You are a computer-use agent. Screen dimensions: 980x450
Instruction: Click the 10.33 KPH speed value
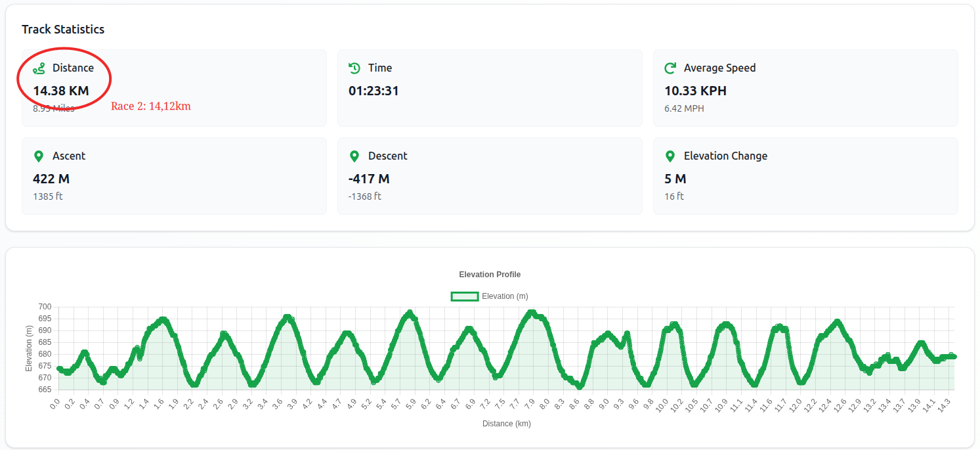[x=695, y=91]
